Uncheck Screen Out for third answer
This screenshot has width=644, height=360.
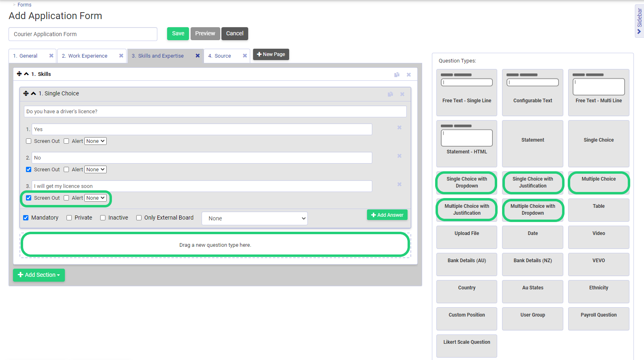[x=29, y=198]
